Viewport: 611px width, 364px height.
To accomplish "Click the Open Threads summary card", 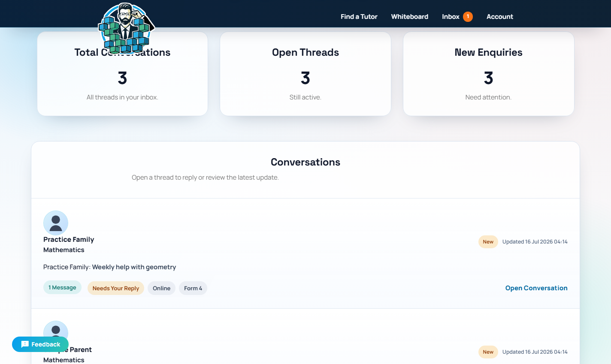I will click(305, 74).
